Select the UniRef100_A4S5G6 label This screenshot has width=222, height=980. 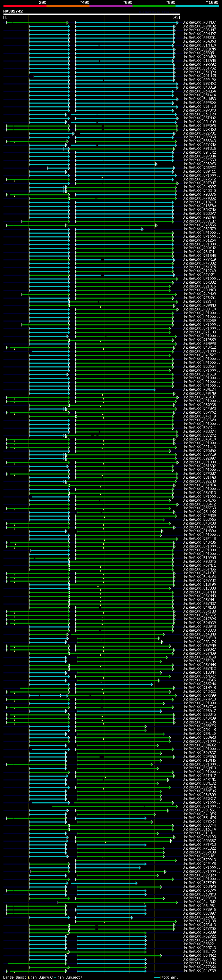199,225
